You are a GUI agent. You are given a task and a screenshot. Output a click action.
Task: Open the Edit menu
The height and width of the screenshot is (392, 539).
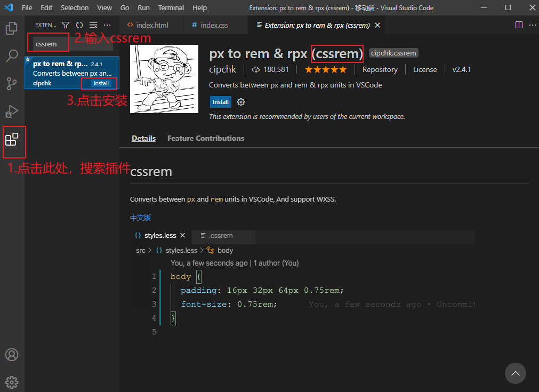tap(46, 7)
